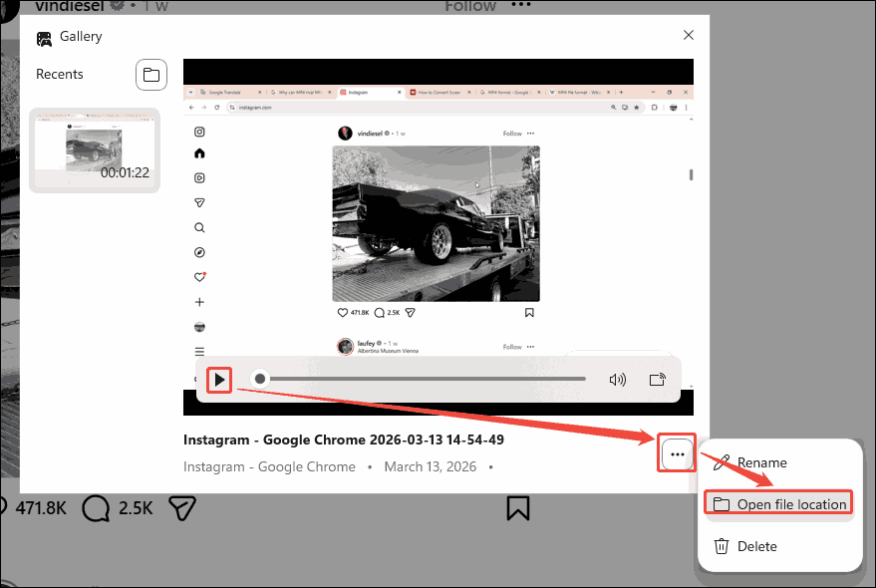Click the share paper-plane icon below the gallery
This screenshot has width=876, height=588.
182,508
